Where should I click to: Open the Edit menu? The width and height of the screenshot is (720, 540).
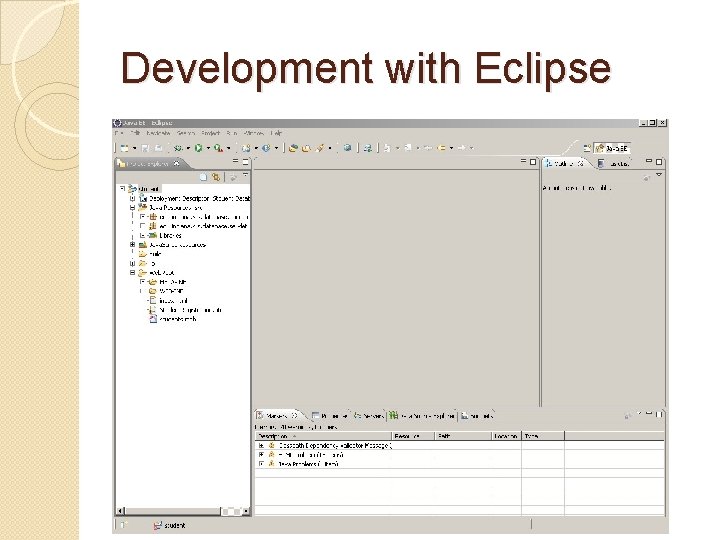(x=135, y=133)
